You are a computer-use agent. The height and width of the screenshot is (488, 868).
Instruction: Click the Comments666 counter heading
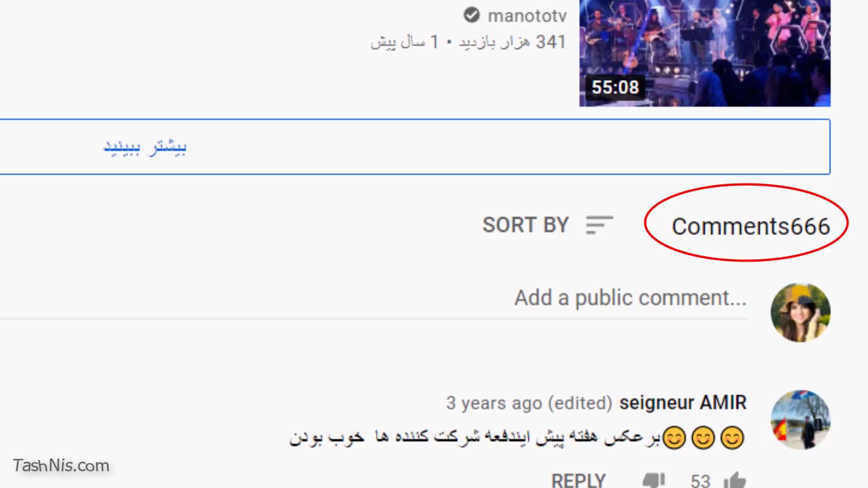(x=751, y=226)
